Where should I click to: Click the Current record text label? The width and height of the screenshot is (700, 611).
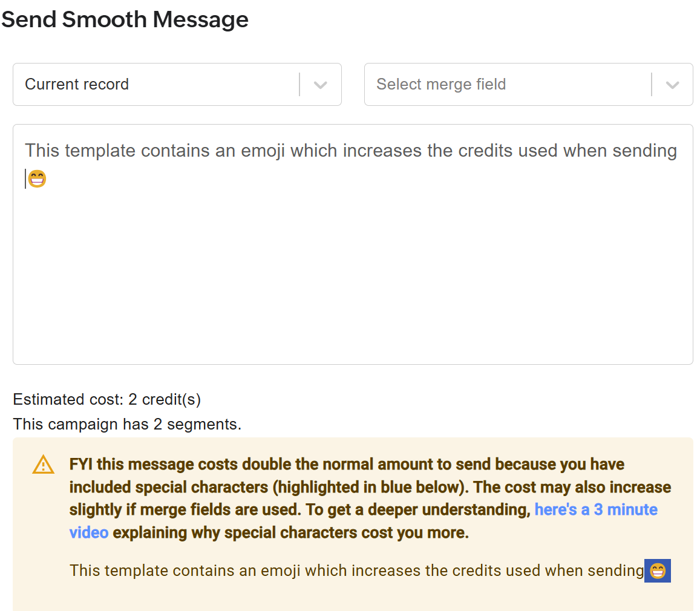77,84
